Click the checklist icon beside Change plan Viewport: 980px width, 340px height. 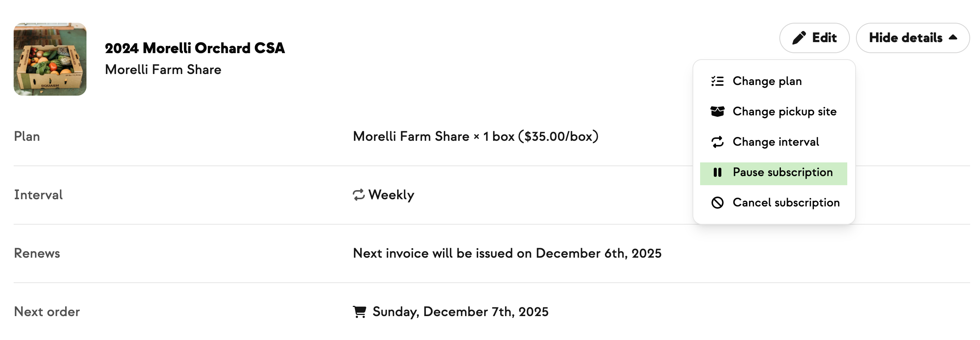pyautogui.click(x=717, y=81)
